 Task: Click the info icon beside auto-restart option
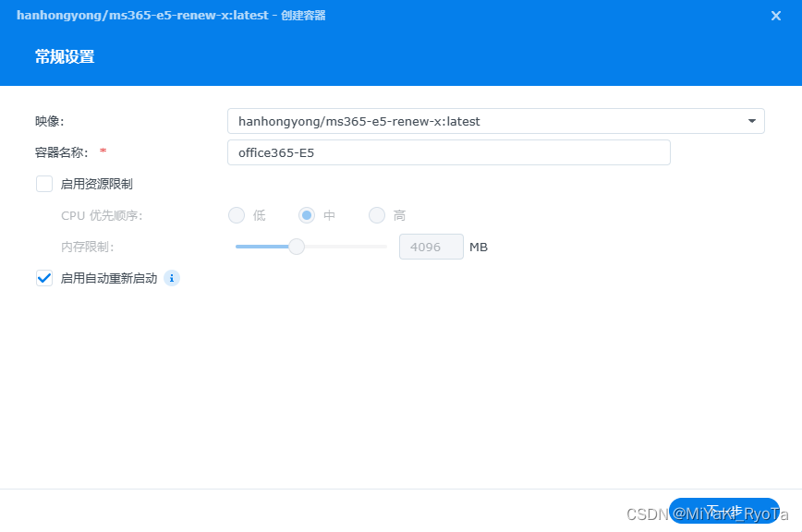(172, 278)
